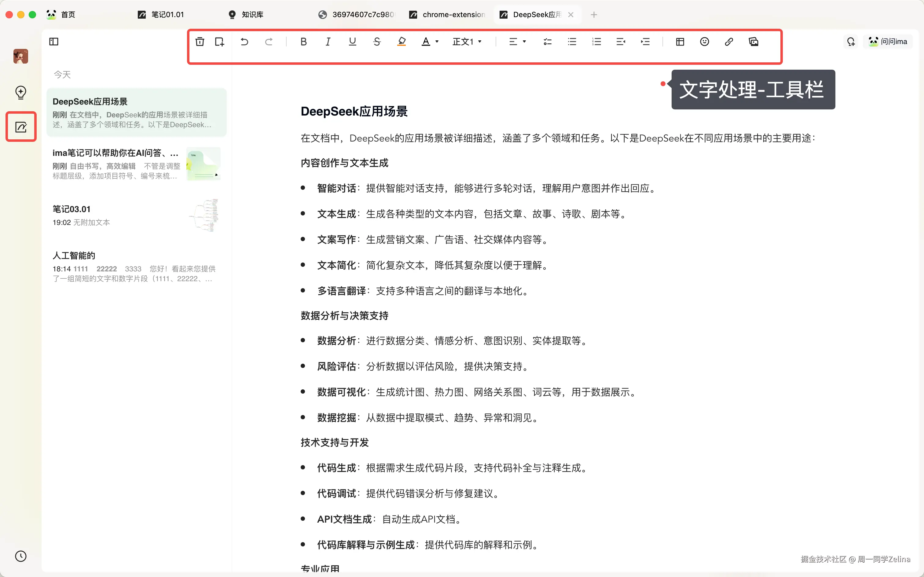Open note history via the clock icon
Screen dimensions: 924x577
20,556
